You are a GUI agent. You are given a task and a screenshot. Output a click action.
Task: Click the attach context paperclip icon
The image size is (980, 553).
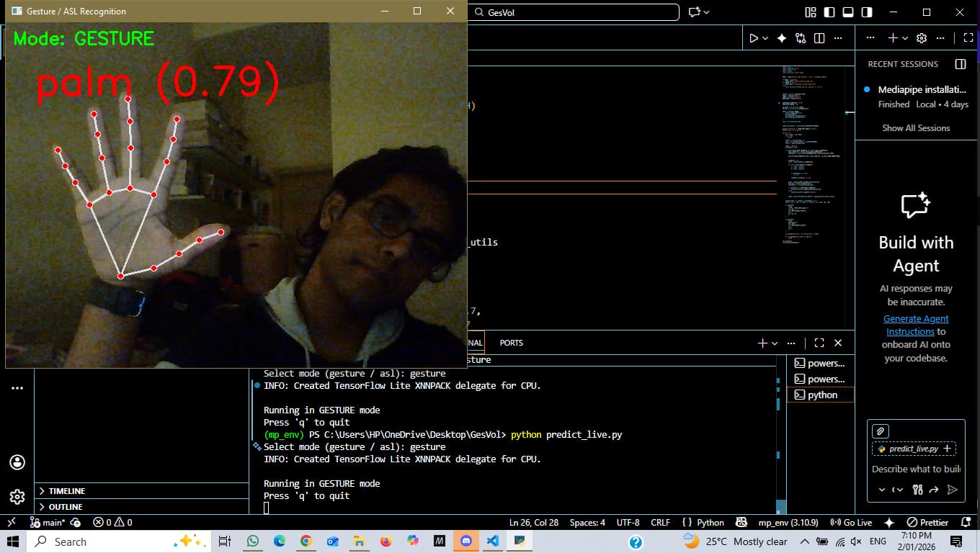click(x=880, y=431)
